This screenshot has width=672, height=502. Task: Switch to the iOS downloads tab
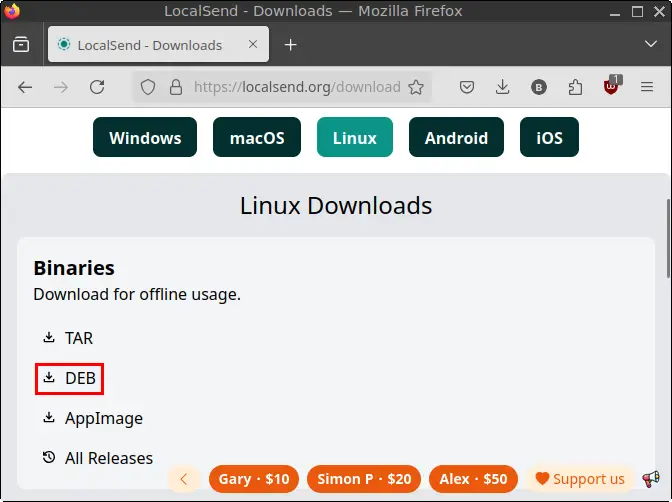tap(549, 137)
